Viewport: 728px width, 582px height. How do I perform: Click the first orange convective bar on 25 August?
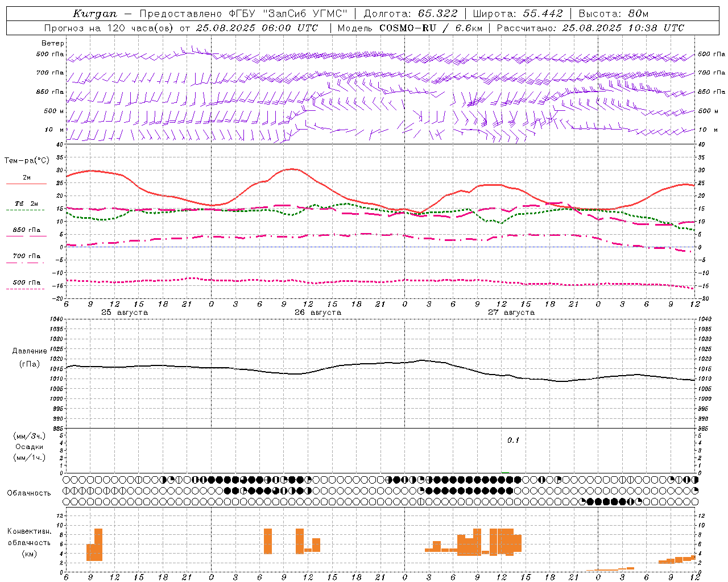point(90,552)
